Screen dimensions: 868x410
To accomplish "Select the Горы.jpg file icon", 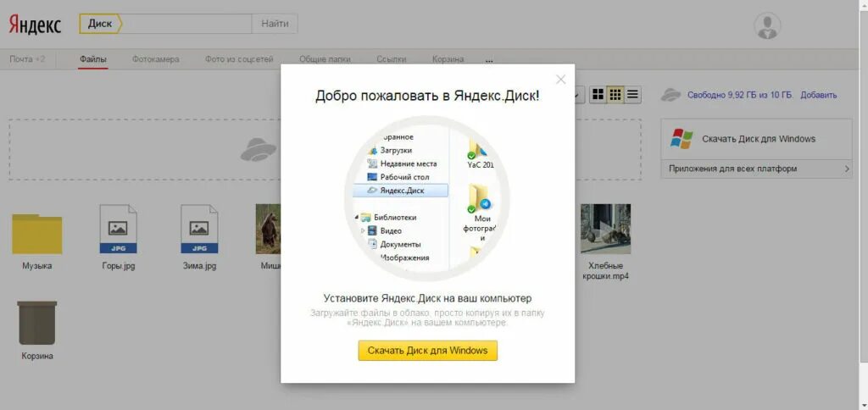I will point(119,229).
